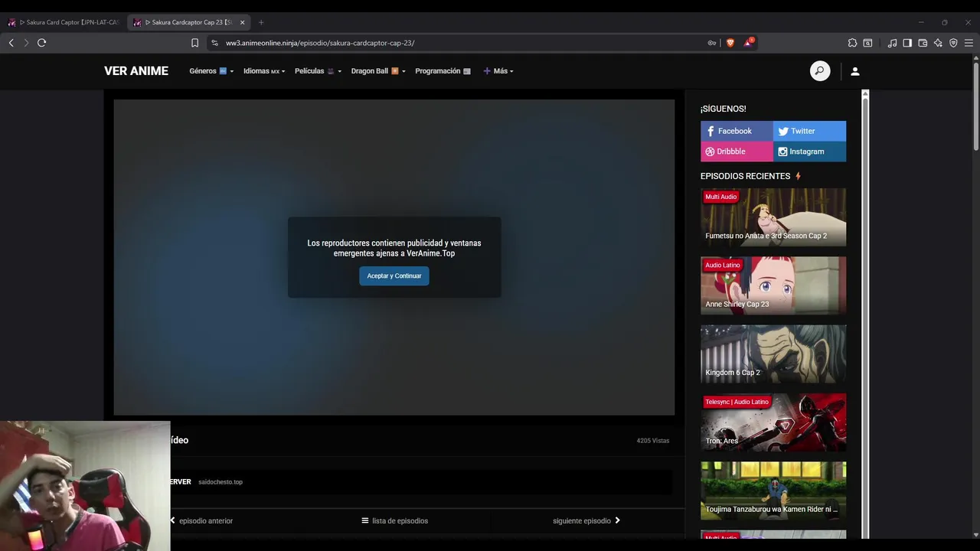The width and height of the screenshot is (980, 551).
Task: Open the browser main hamburger menu
Action: click(x=969, y=43)
